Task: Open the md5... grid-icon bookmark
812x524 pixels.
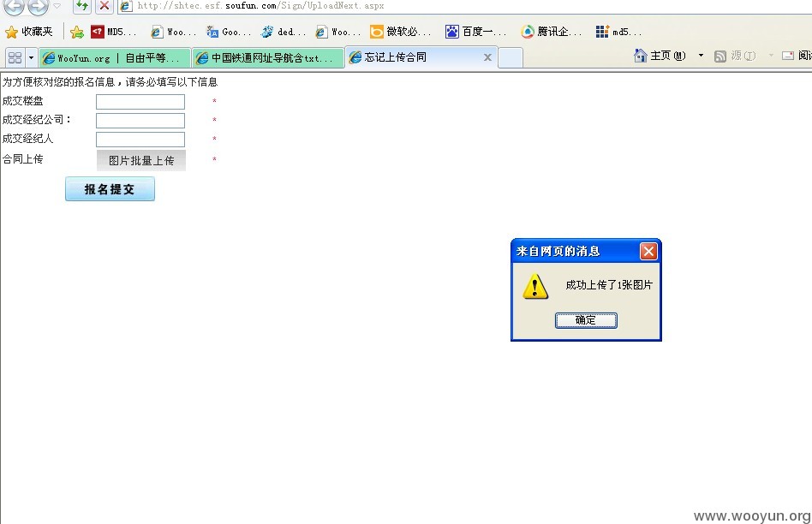Action: pos(618,32)
